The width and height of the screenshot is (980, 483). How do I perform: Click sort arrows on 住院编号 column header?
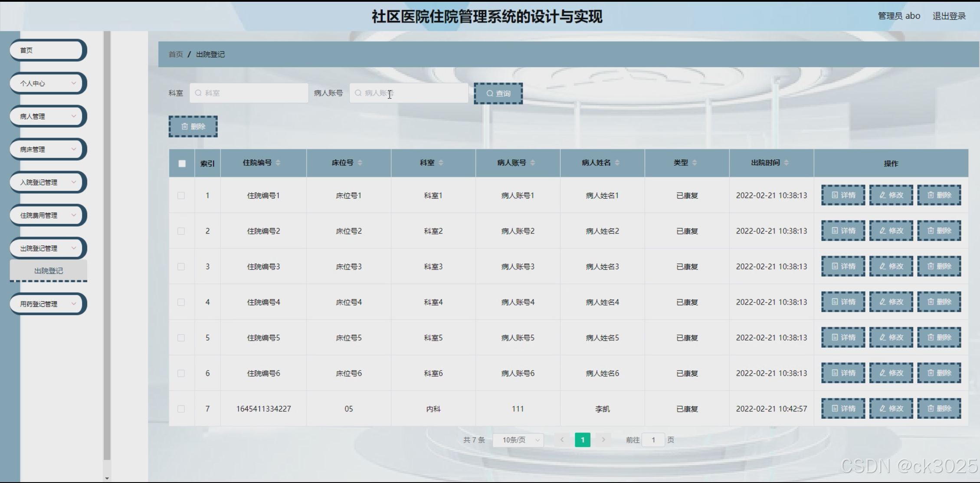(278, 163)
